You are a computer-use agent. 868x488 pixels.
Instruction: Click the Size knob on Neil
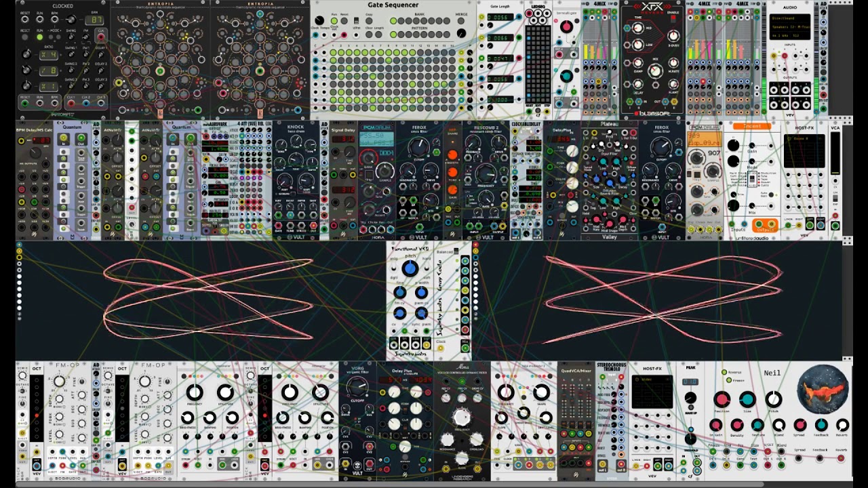coord(747,399)
